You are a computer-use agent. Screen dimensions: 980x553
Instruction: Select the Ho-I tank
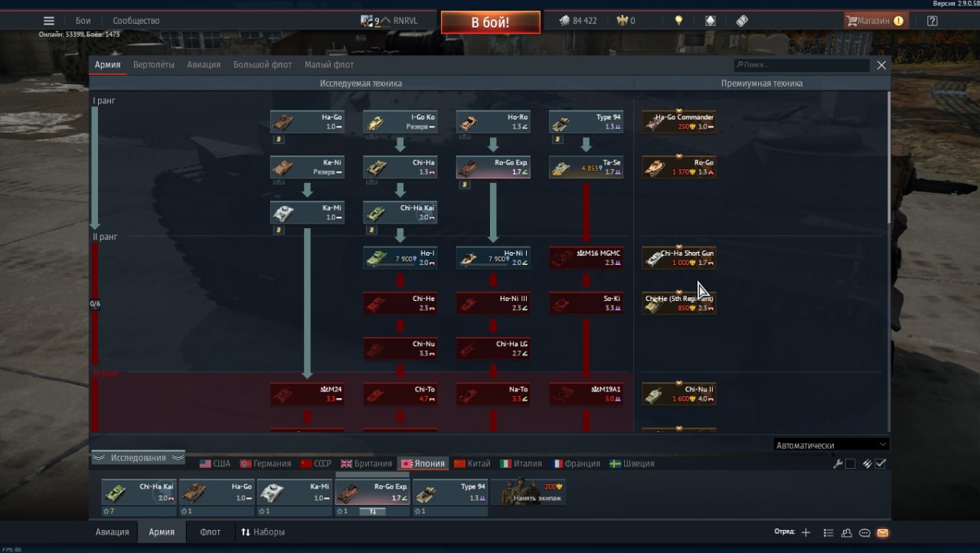coord(400,258)
